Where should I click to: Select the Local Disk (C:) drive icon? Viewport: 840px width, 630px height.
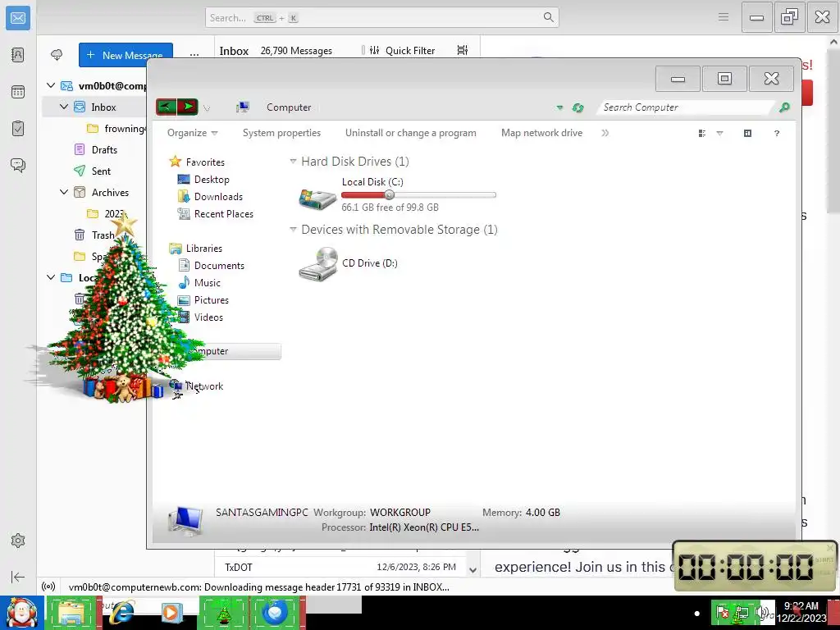point(317,199)
